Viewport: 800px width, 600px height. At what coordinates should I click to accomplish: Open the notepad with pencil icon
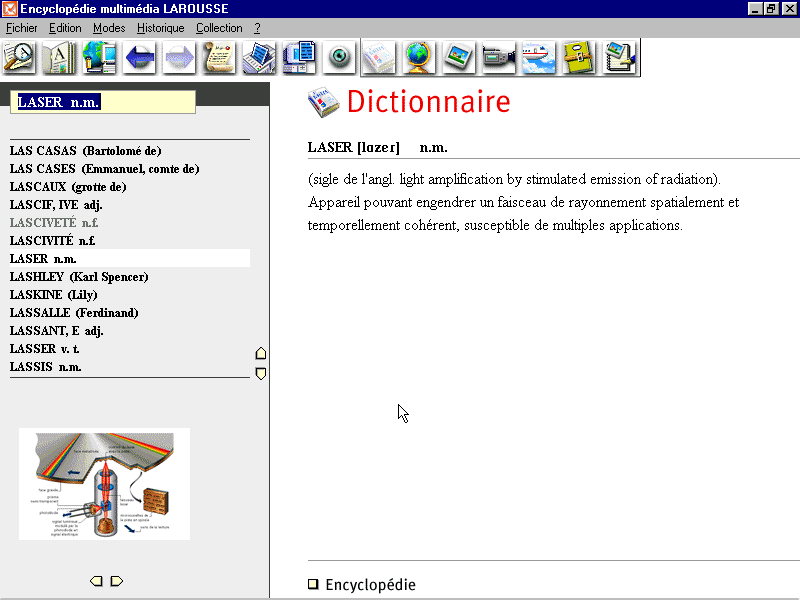click(x=618, y=57)
